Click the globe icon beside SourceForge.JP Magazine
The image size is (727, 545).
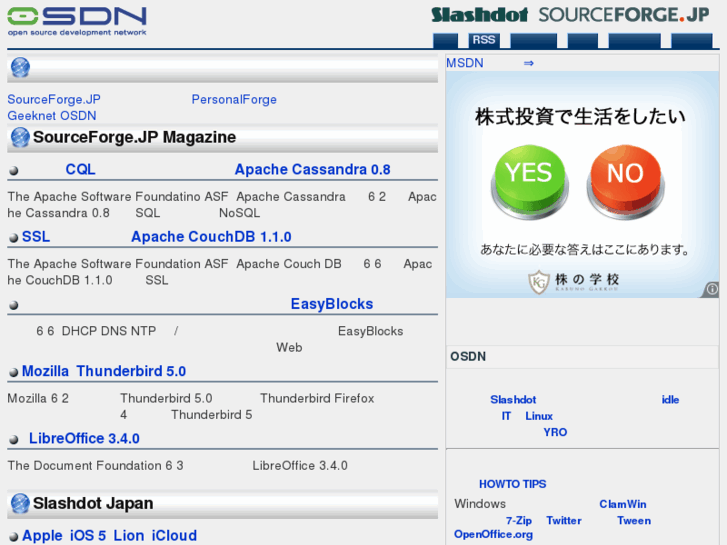coord(20,137)
